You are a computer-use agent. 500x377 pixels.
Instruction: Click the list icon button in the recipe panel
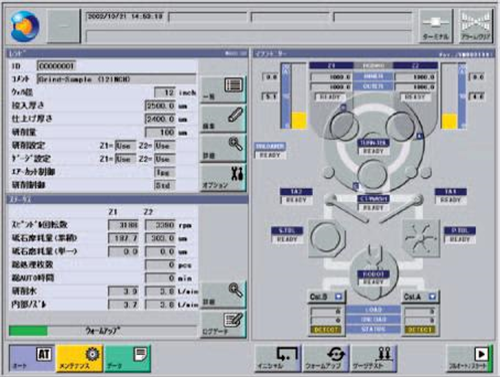pyautogui.click(x=223, y=90)
